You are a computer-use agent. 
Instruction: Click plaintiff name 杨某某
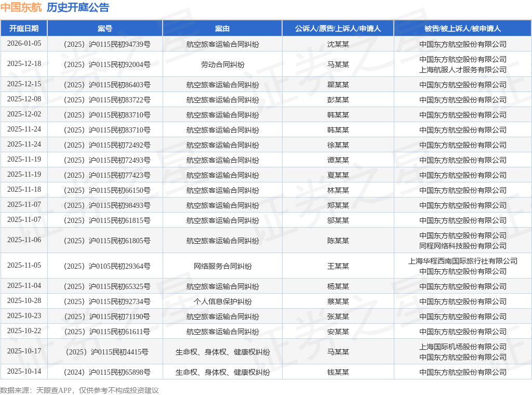pos(338,287)
